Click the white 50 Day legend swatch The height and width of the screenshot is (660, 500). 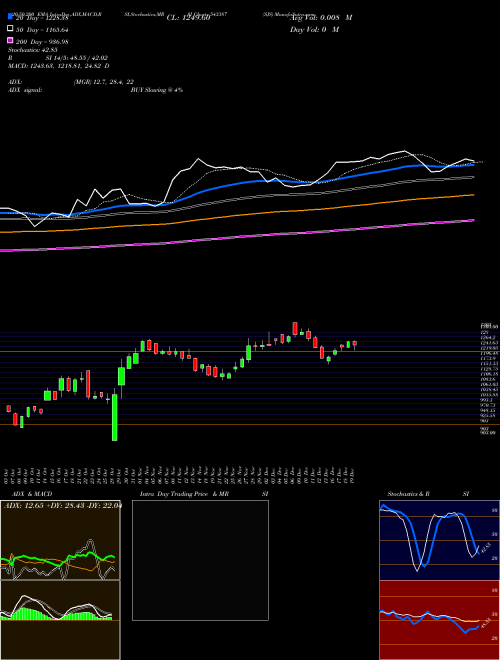11,29
